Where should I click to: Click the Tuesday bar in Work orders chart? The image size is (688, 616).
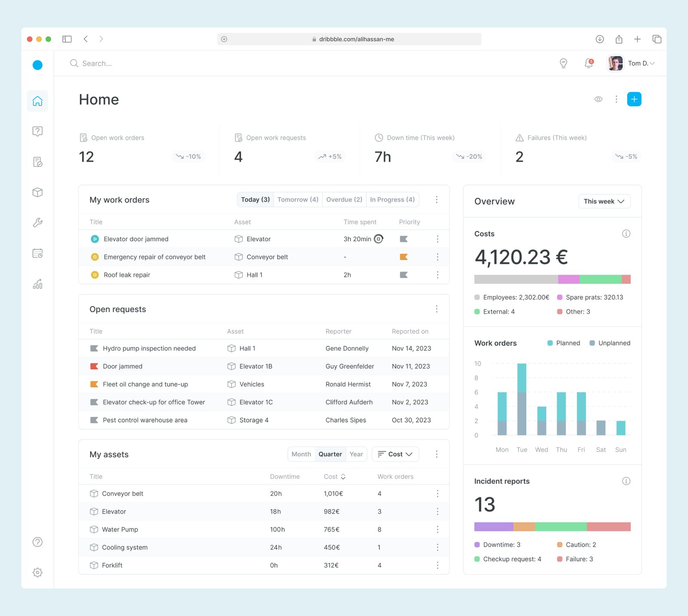coord(522,399)
